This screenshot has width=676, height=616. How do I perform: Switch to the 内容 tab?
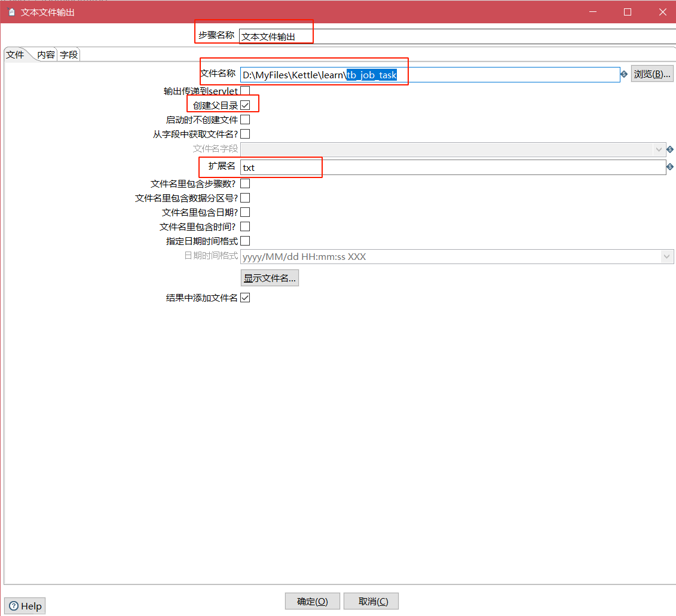pos(46,55)
